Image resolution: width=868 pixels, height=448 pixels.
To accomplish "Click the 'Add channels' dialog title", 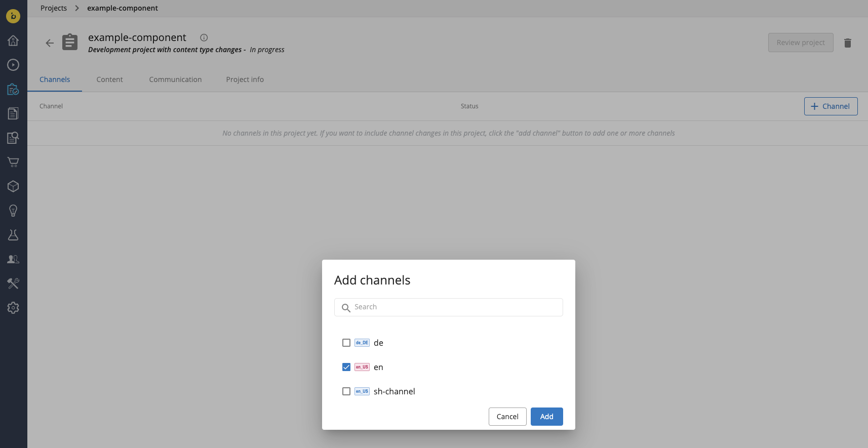I will click(x=372, y=280).
